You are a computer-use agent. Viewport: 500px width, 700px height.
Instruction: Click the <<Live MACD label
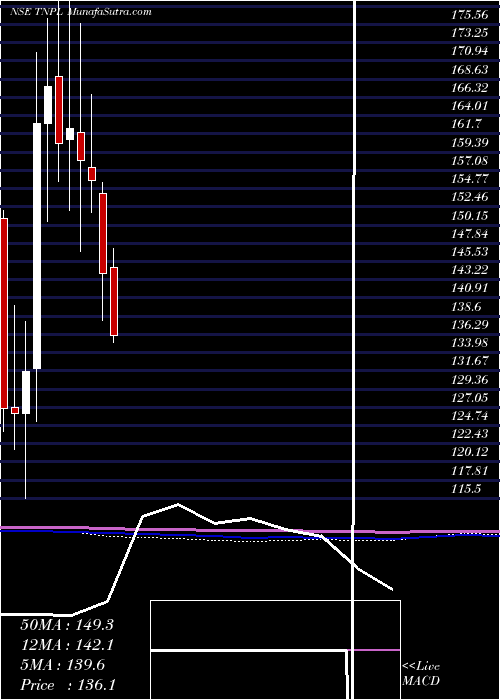tap(421, 674)
